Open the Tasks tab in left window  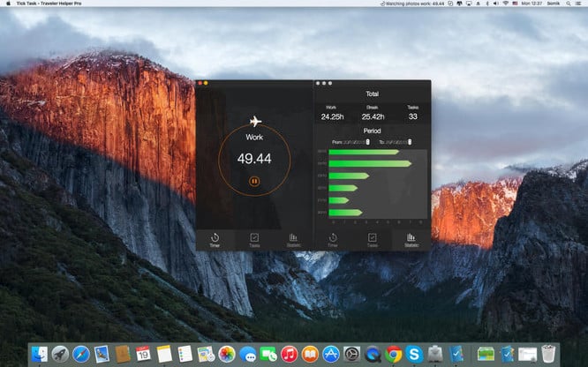254,240
